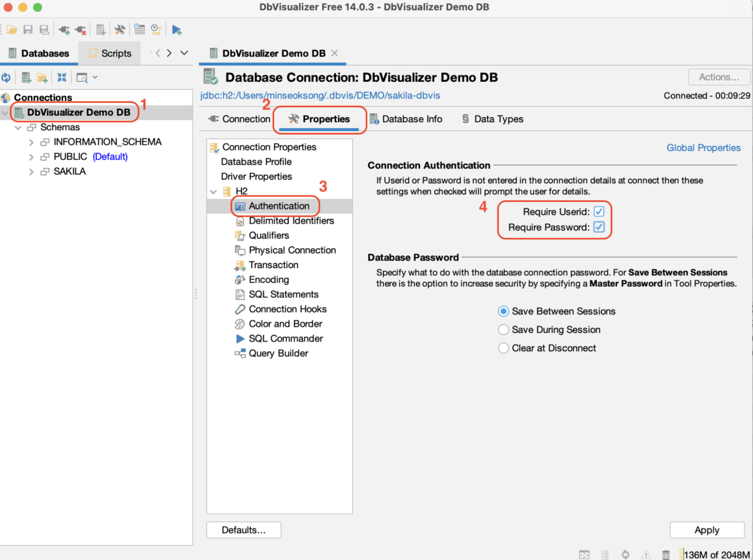Click the Apply button

click(707, 530)
